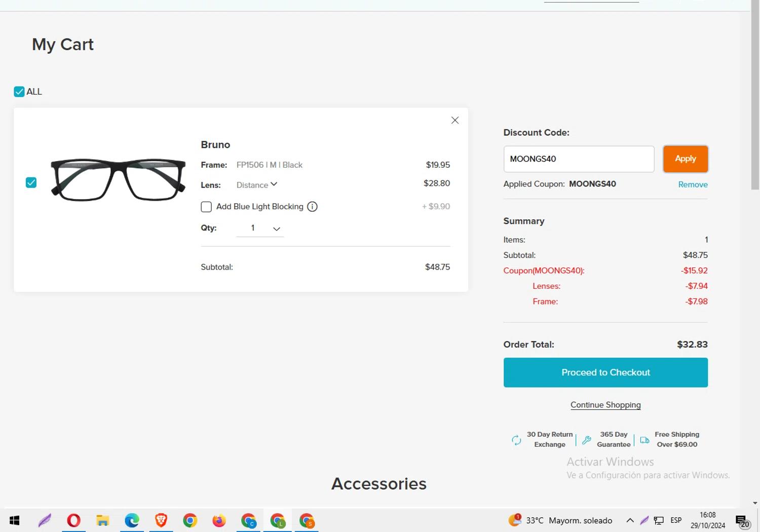Open the Qty quantity dropdown
760x532 pixels.
260,229
